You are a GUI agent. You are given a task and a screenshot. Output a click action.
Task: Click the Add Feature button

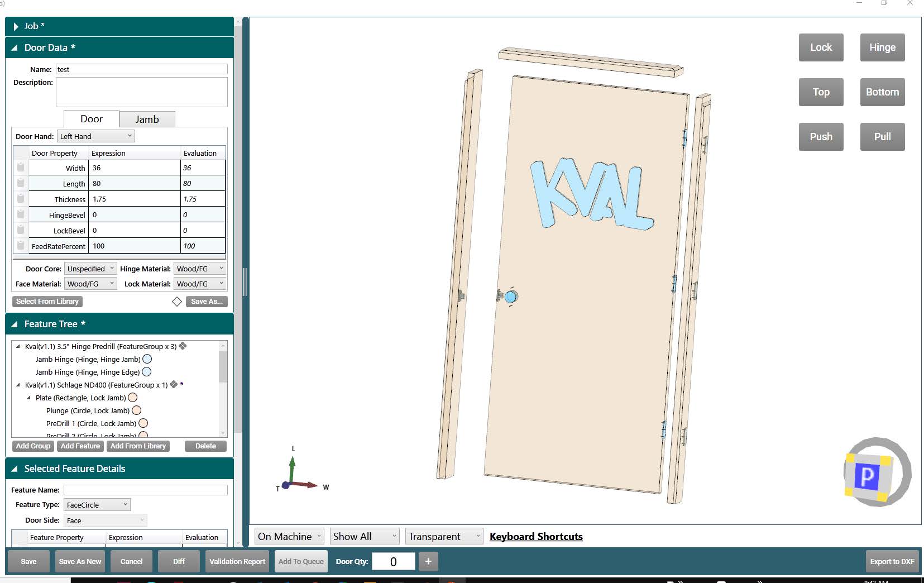[x=80, y=446]
